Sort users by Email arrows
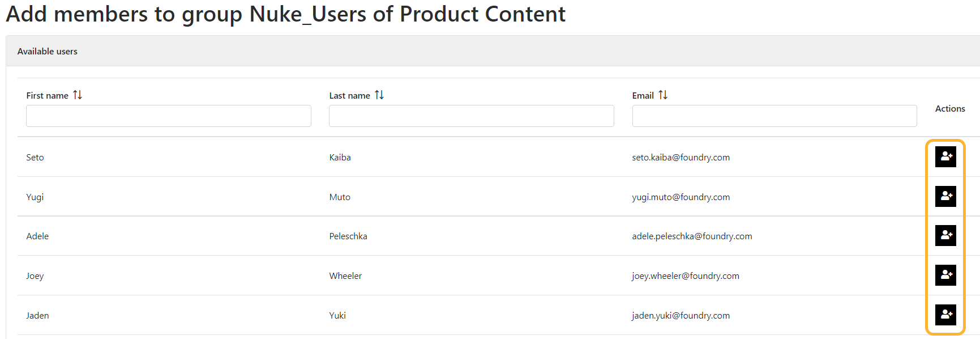This screenshot has width=980, height=339. 663,95
